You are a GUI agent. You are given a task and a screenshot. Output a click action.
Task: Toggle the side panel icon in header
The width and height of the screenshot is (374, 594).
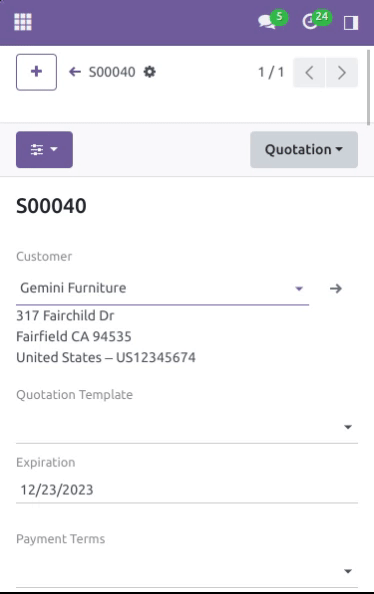(351, 23)
